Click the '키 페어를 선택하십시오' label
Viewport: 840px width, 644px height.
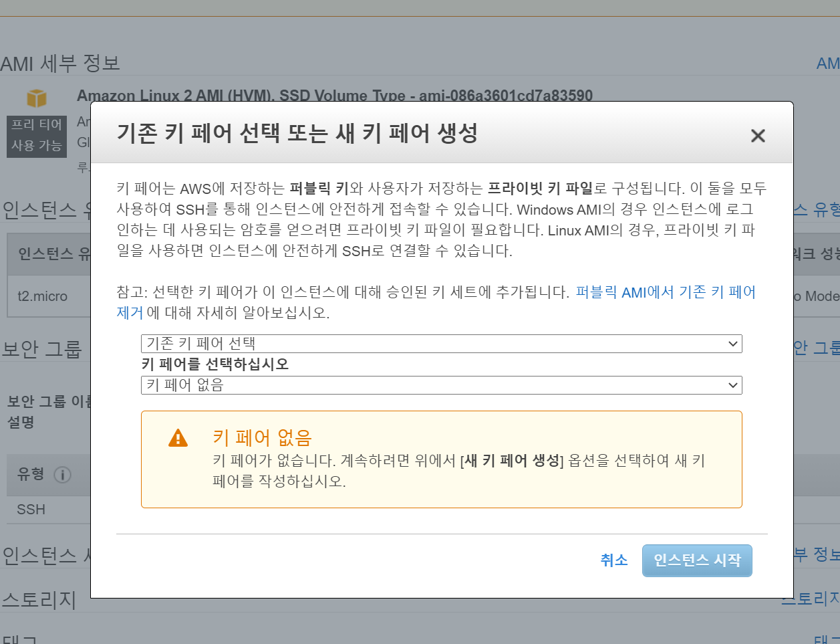pyautogui.click(x=215, y=364)
